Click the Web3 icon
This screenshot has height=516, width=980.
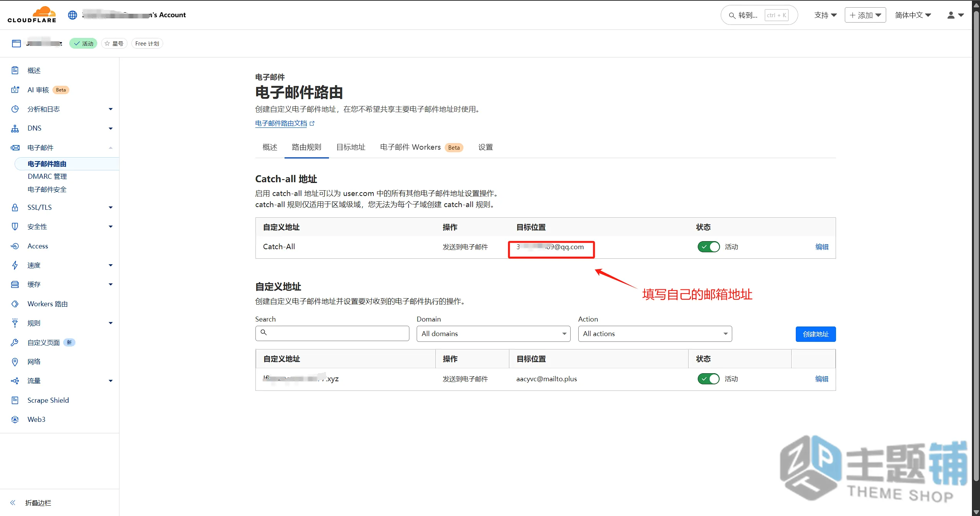click(x=15, y=419)
